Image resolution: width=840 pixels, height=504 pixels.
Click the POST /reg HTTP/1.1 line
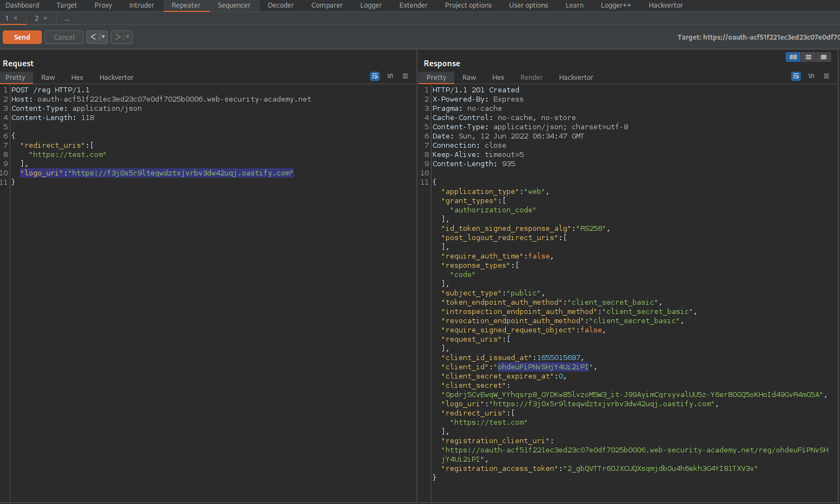(51, 90)
